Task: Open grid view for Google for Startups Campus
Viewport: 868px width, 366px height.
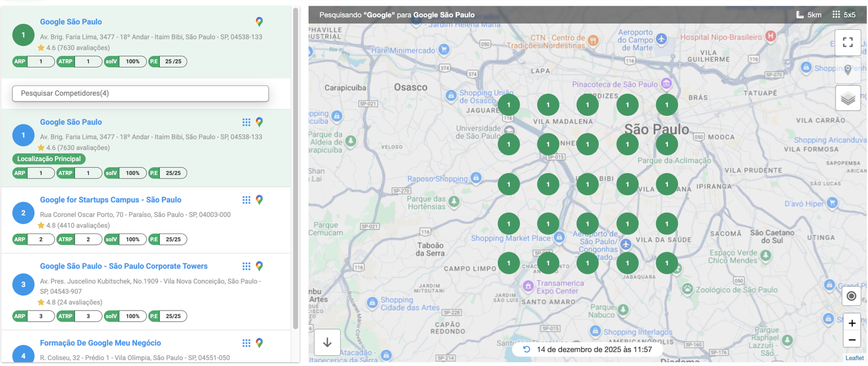Action: coord(246,200)
